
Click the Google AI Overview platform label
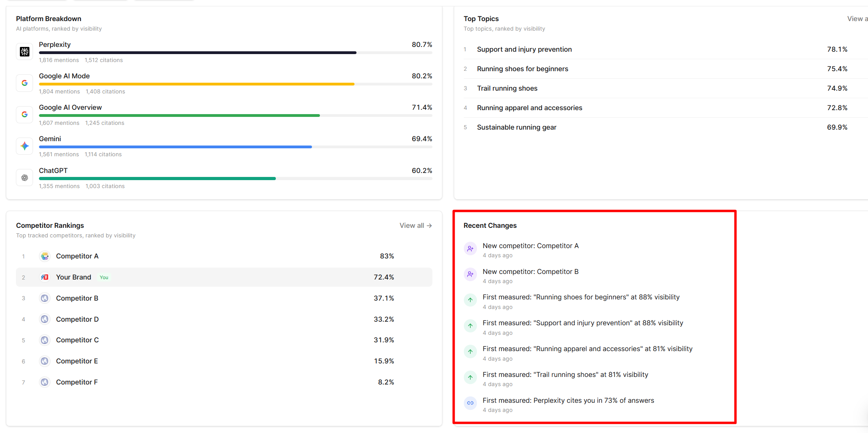[70, 107]
